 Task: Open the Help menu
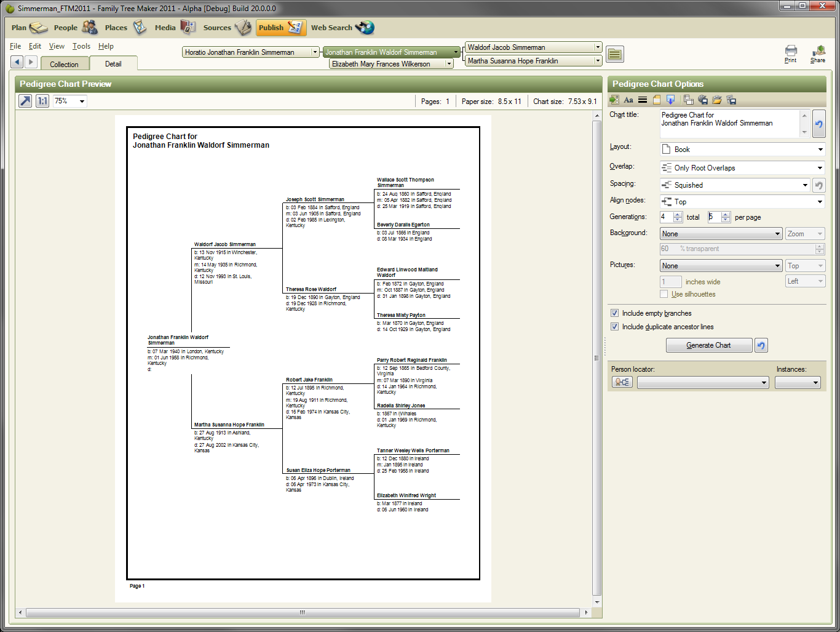pos(106,46)
